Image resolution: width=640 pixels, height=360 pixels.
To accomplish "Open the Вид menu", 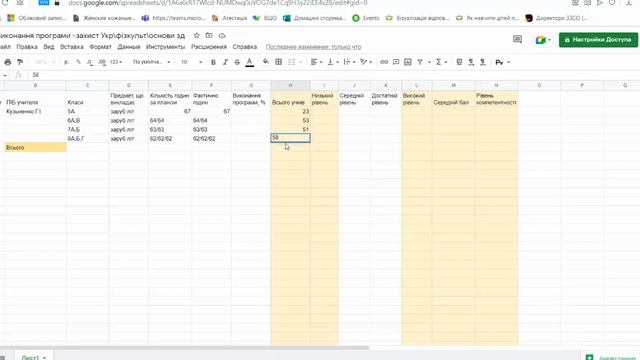I will (x=49, y=47).
